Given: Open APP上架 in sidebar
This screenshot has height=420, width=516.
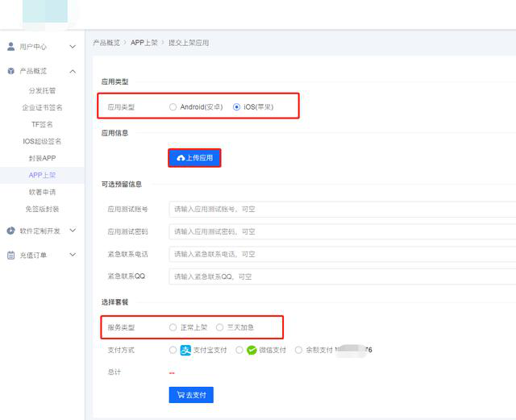Looking at the screenshot, I should pyautogui.click(x=42, y=175).
